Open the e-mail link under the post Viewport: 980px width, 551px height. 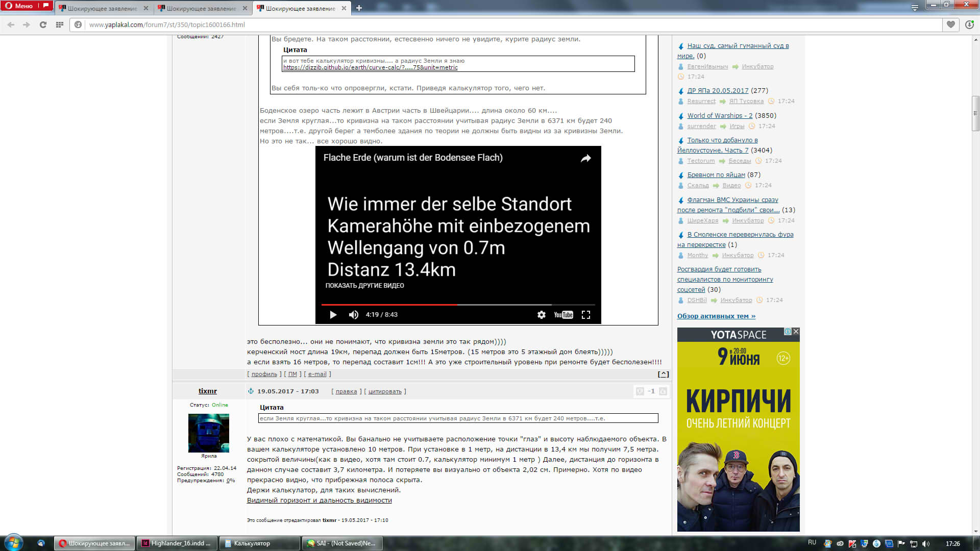(x=317, y=374)
